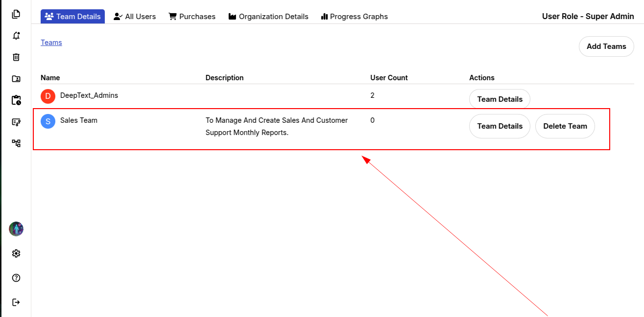
Task: Click the logout icon in sidebar
Action: click(16, 302)
